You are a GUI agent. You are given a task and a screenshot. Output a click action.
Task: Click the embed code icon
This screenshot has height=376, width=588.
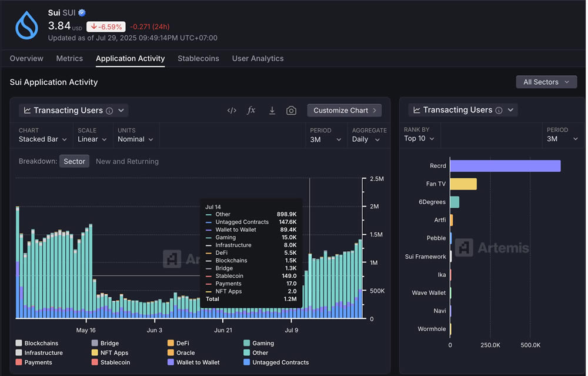tap(232, 111)
